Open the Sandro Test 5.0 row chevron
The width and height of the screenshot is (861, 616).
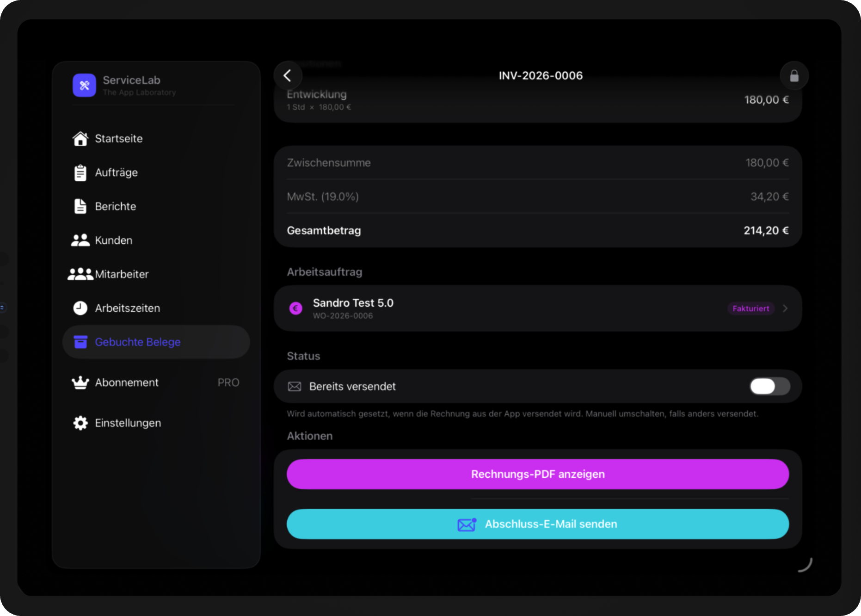[x=785, y=308]
